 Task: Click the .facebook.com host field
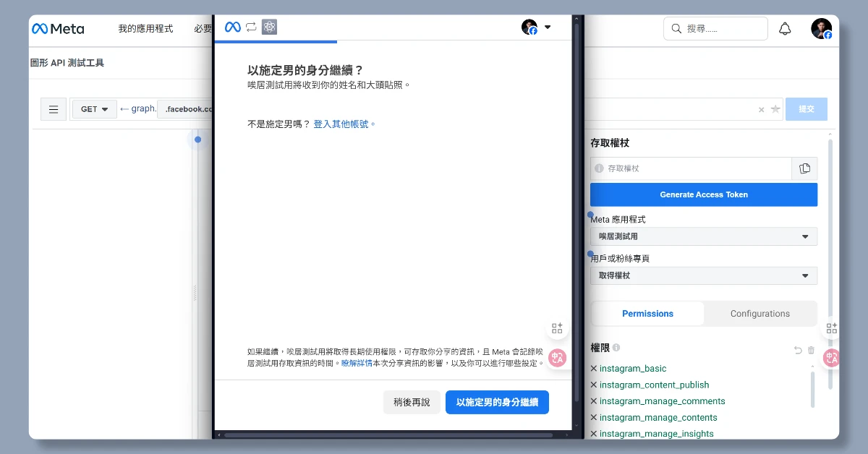tap(185, 109)
